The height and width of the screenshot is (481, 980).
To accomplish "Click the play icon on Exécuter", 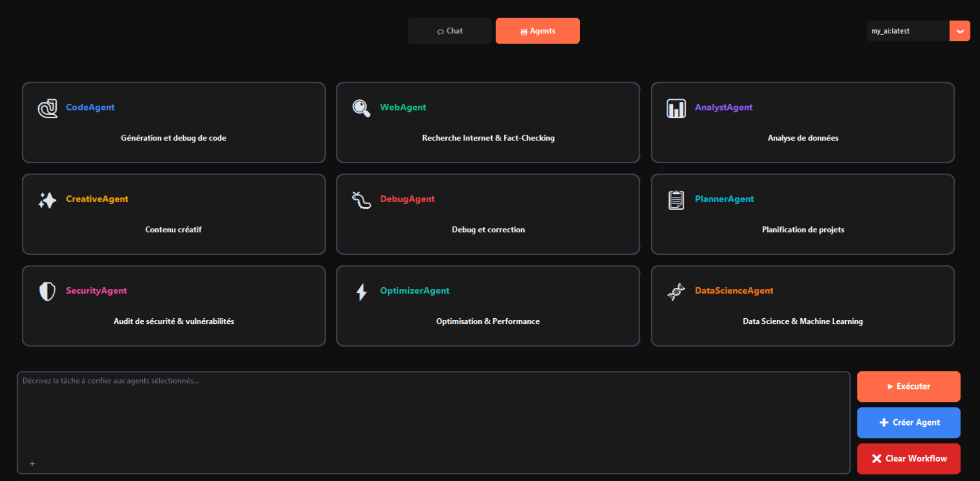I will pyautogui.click(x=890, y=386).
